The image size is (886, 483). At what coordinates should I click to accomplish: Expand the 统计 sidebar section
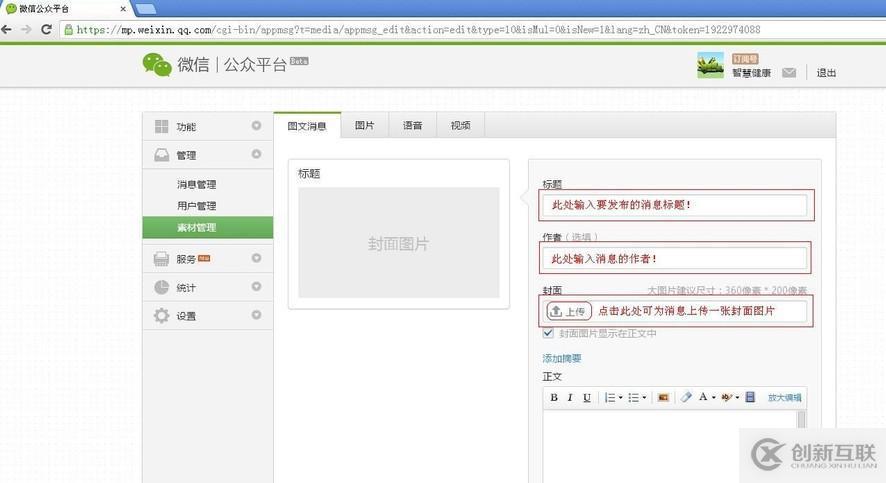[257, 286]
